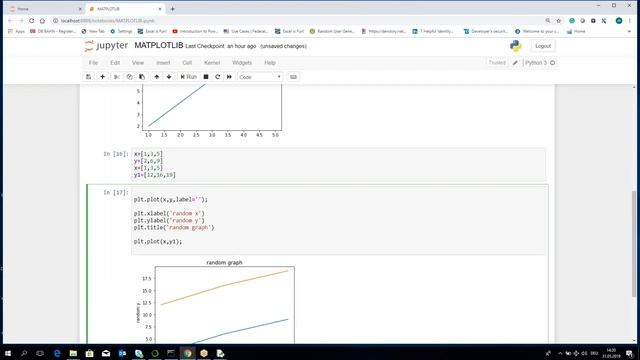640x360 pixels.
Task: Open the zoom magnifier in address bar
Action: [x=548, y=20]
